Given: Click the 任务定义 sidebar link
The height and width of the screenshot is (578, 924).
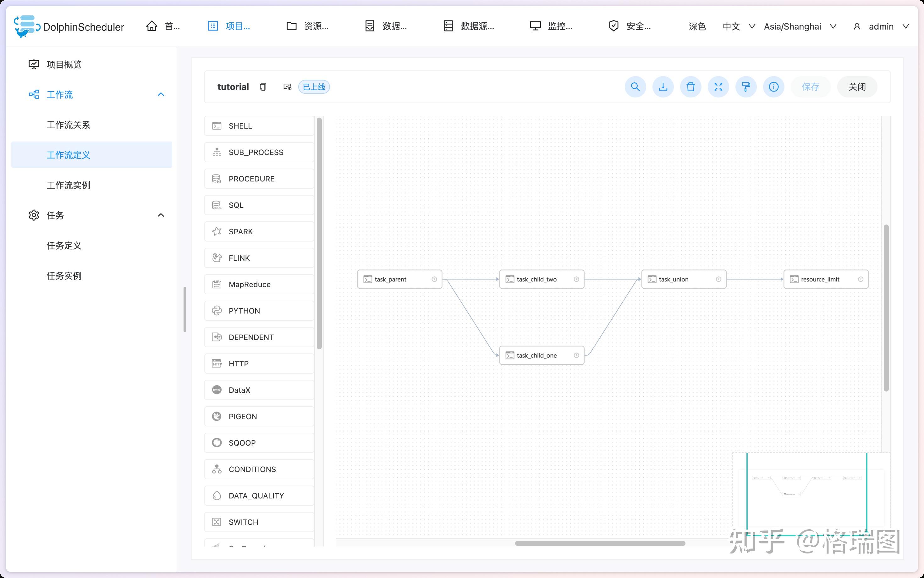Looking at the screenshot, I should coord(64,246).
